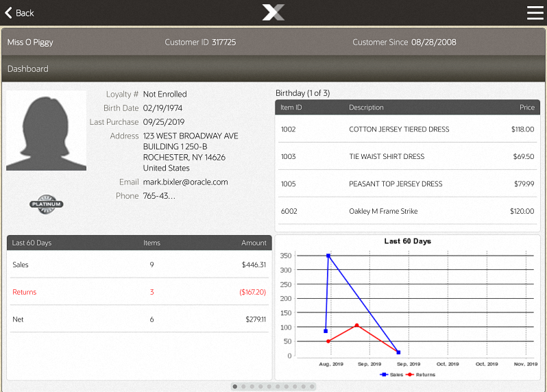Viewport: 547px width, 392px height.
Task: Click email mark.bixler@oracle.com
Action: pyautogui.click(x=185, y=182)
